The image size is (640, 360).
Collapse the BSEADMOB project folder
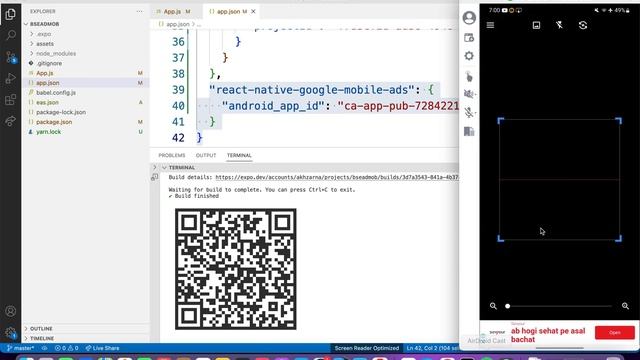[x=45, y=24]
